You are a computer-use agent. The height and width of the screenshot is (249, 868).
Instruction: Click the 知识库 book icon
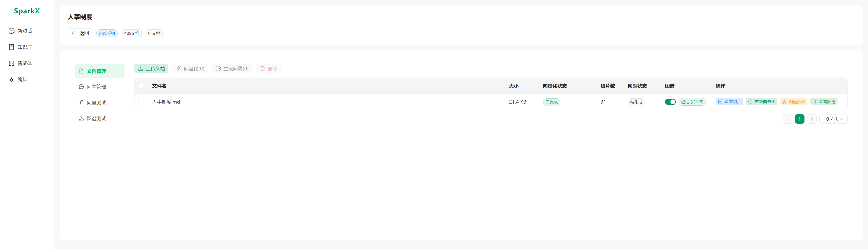coord(12,47)
